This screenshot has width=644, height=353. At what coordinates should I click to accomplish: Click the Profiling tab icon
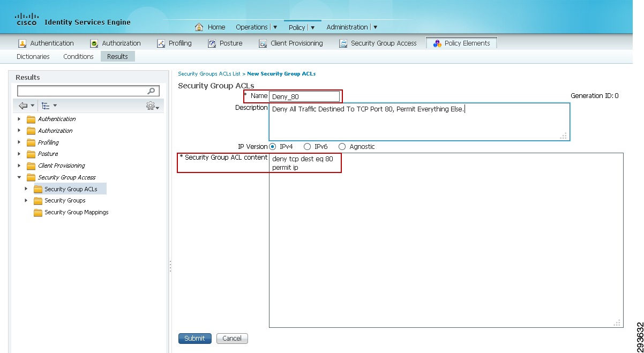coord(161,43)
